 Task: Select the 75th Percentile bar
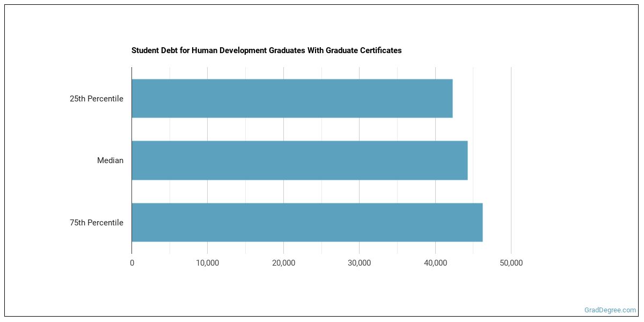pyautogui.click(x=307, y=223)
